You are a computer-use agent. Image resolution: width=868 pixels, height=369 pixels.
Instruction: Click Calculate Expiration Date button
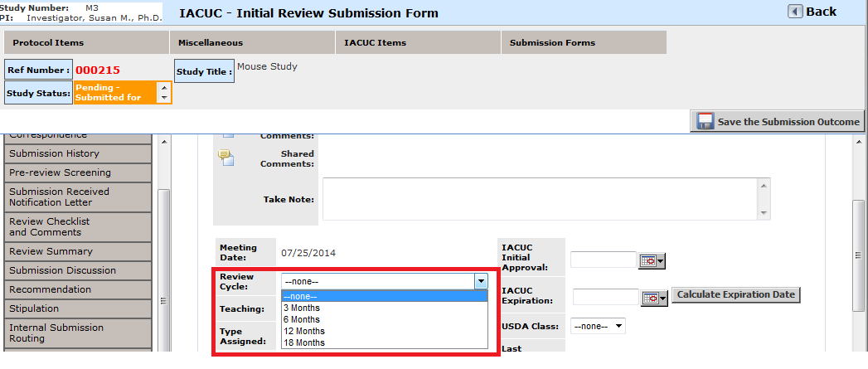(736, 294)
